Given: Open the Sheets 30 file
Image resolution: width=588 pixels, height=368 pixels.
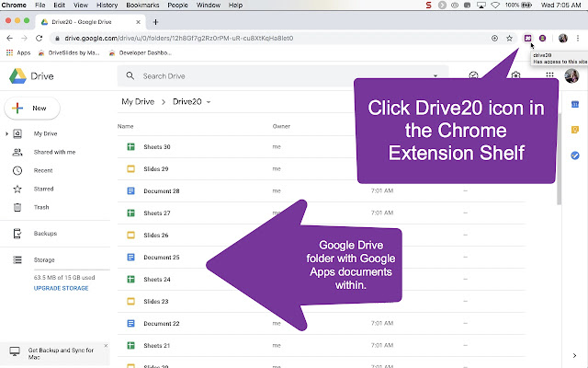Looking at the screenshot, I should click(x=156, y=147).
